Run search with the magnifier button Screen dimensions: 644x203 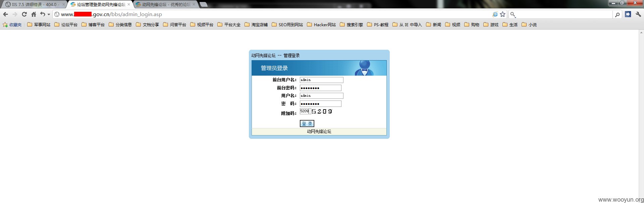617,14
